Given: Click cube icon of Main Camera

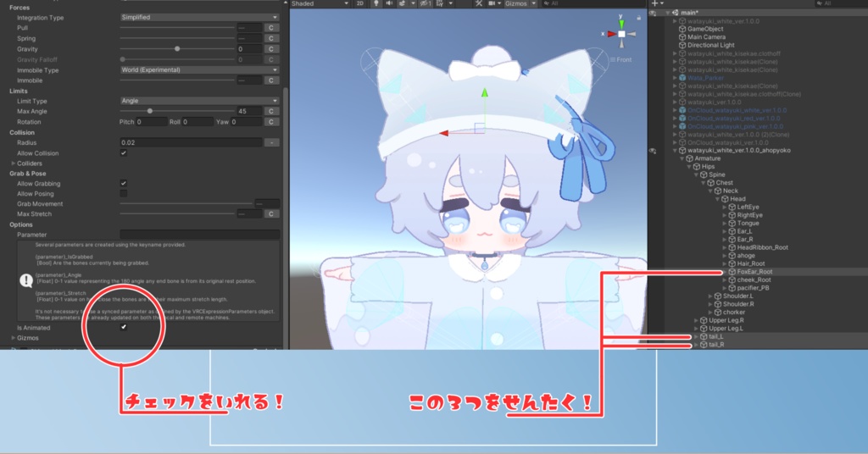Looking at the screenshot, I should tap(682, 37).
